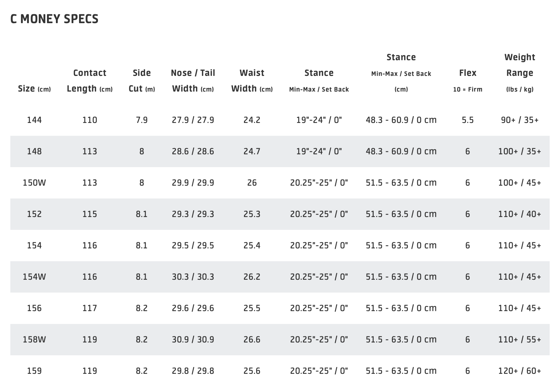The height and width of the screenshot is (392, 560).
Task: Click the Waist Width column header
Action: tap(252, 81)
